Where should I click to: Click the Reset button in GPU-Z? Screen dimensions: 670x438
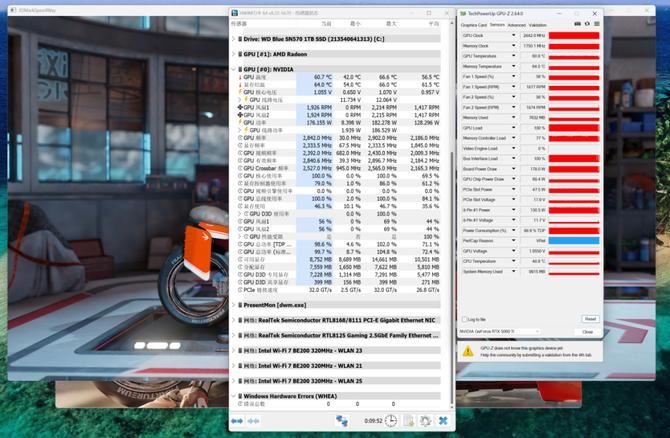[590, 319]
